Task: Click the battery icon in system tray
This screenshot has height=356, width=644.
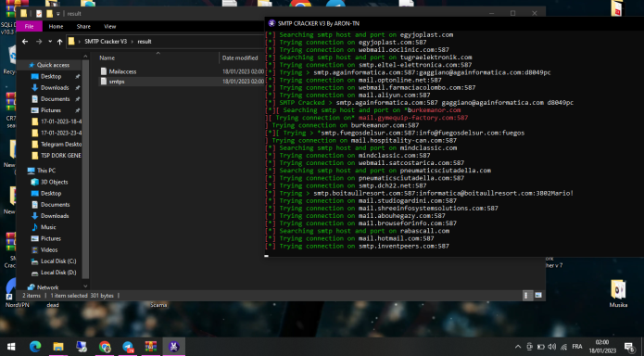Action: (541, 347)
